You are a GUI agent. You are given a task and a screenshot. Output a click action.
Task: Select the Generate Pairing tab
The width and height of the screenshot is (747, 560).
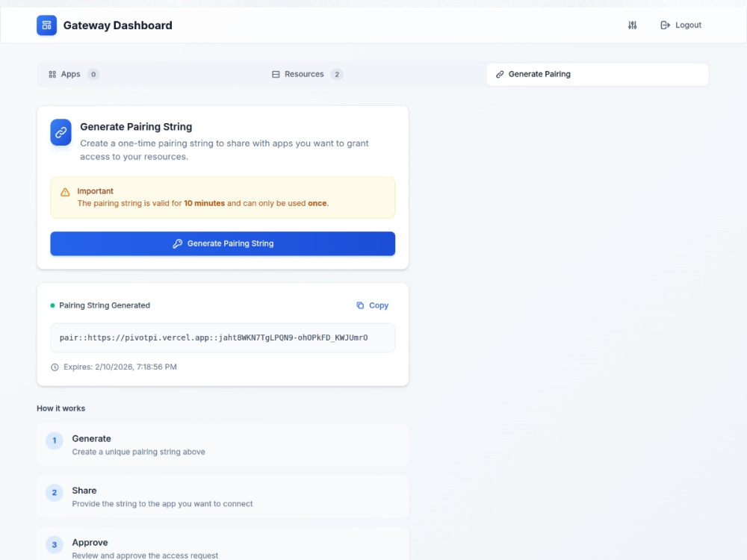[597, 74]
